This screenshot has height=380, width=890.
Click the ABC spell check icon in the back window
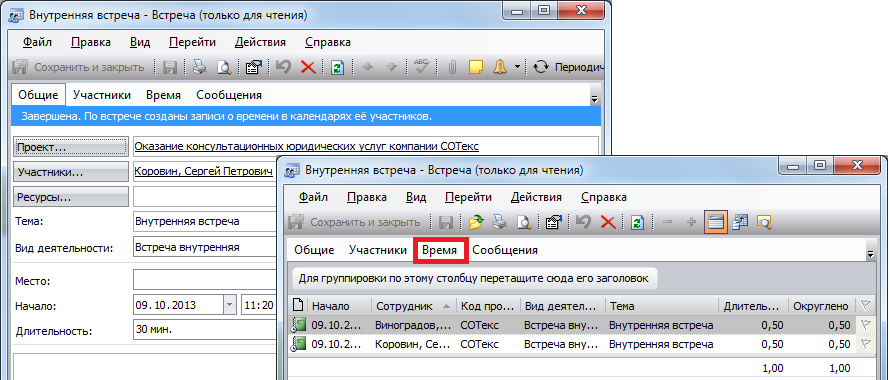(x=421, y=66)
